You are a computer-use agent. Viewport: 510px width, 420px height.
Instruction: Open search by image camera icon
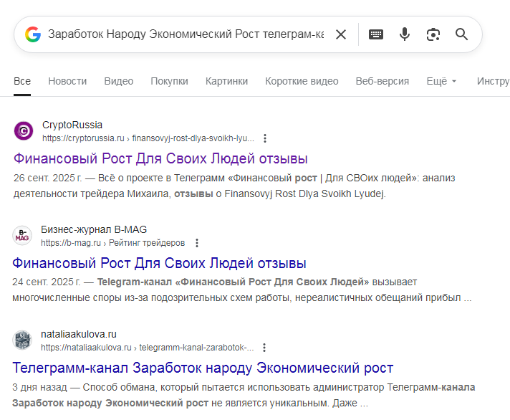point(433,34)
